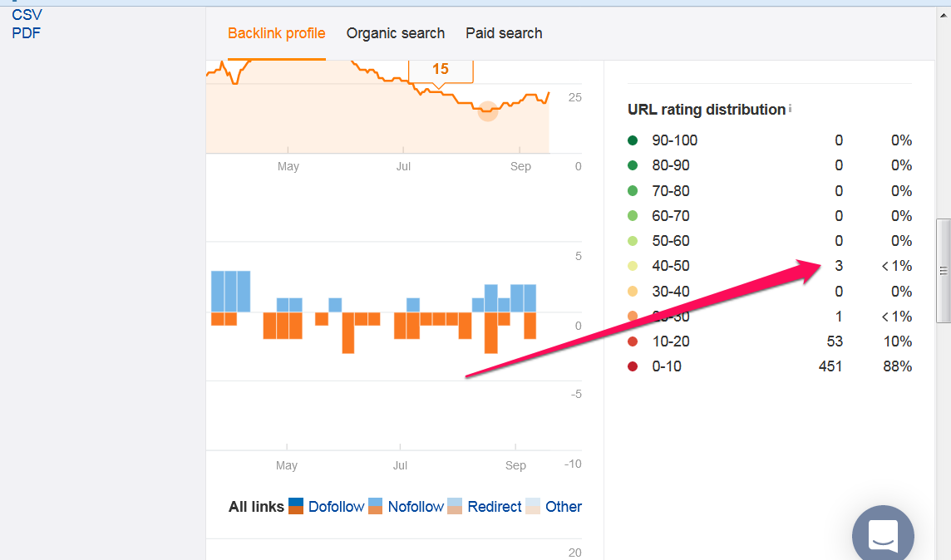Click the highlighted point on the orange line chart
Screen dimensions: 951x560
[488, 111]
